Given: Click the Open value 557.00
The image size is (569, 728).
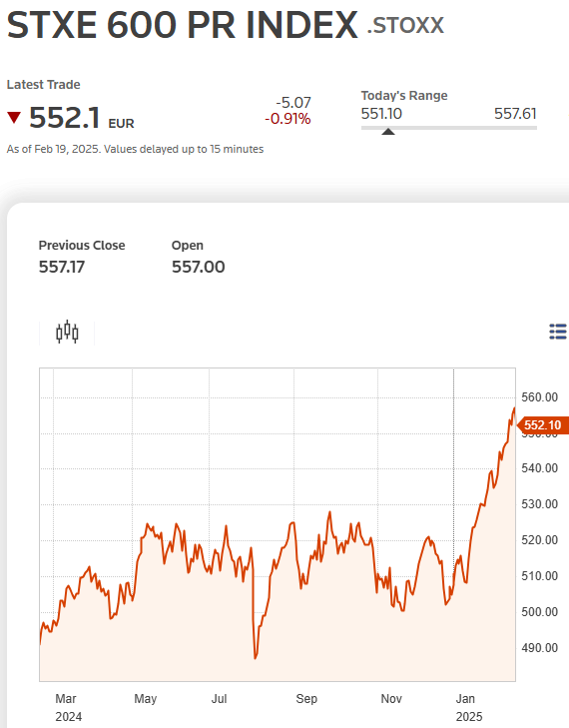Looking at the screenshot, I should 199,267.
